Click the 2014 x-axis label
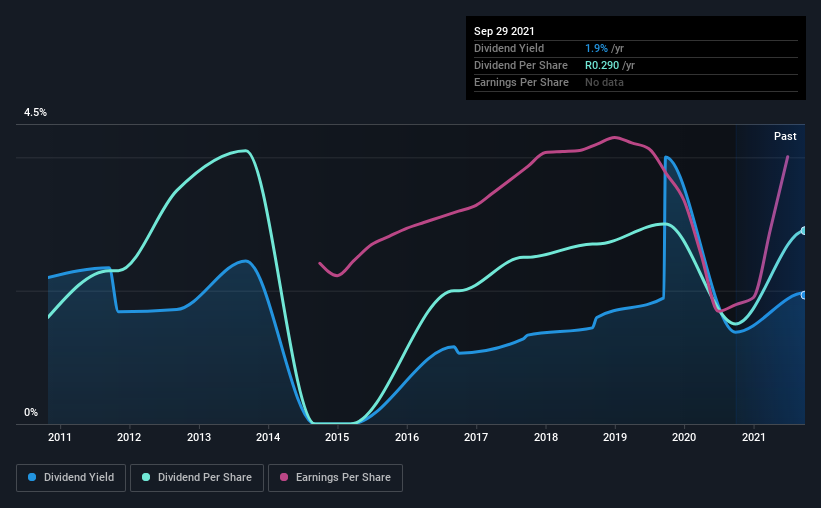 268,437
